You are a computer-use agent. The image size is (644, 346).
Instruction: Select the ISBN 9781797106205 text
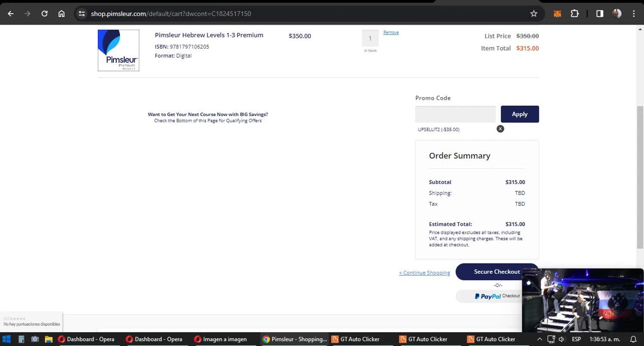(182, 46)
